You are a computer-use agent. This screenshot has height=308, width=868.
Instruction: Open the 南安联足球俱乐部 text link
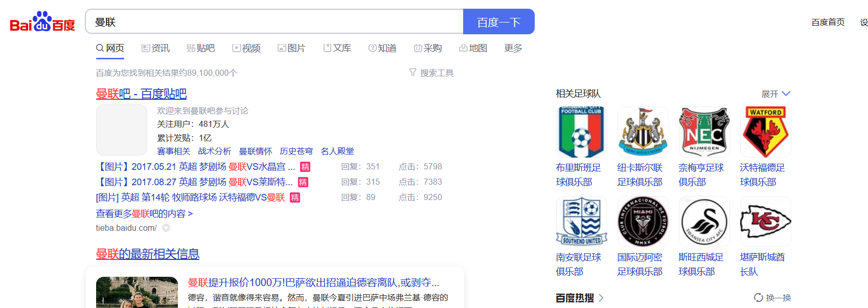[x=579, y=264]
